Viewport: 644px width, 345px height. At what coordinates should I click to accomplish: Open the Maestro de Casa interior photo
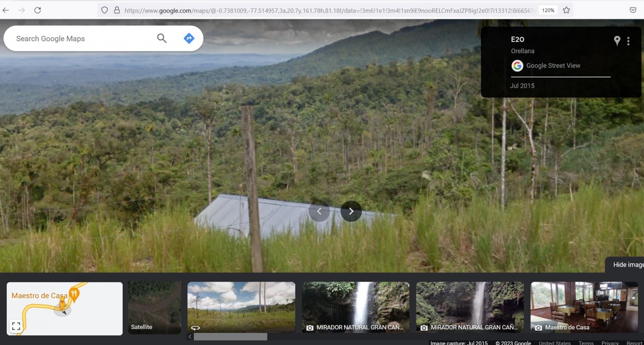584,307
